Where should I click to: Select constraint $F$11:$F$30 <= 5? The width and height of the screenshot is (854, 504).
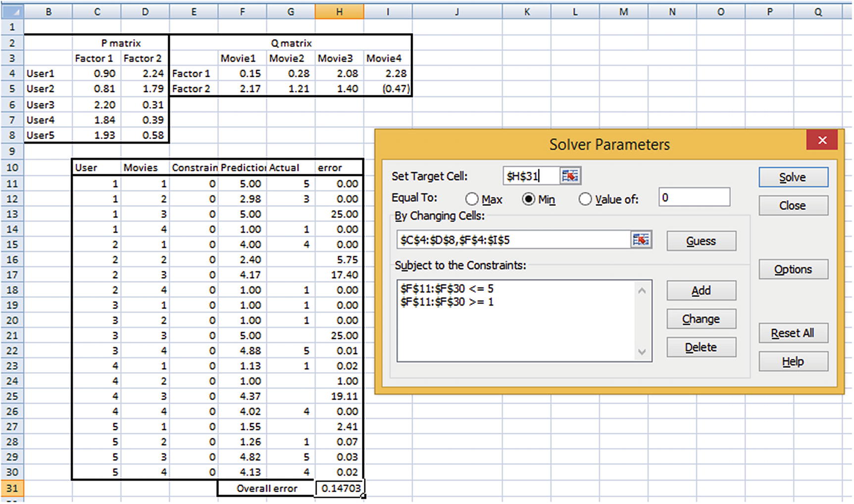click(447, 289)
